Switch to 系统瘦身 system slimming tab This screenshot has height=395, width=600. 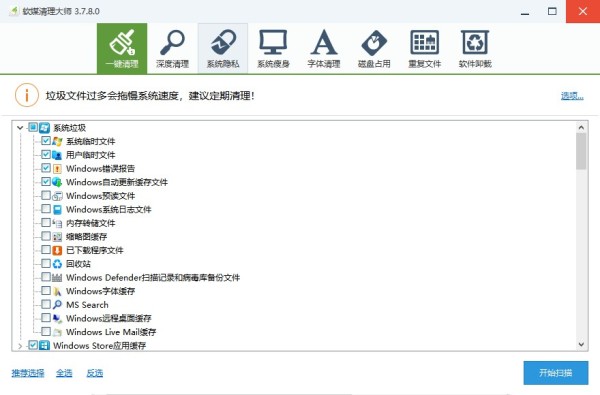[x=273, y=49]
